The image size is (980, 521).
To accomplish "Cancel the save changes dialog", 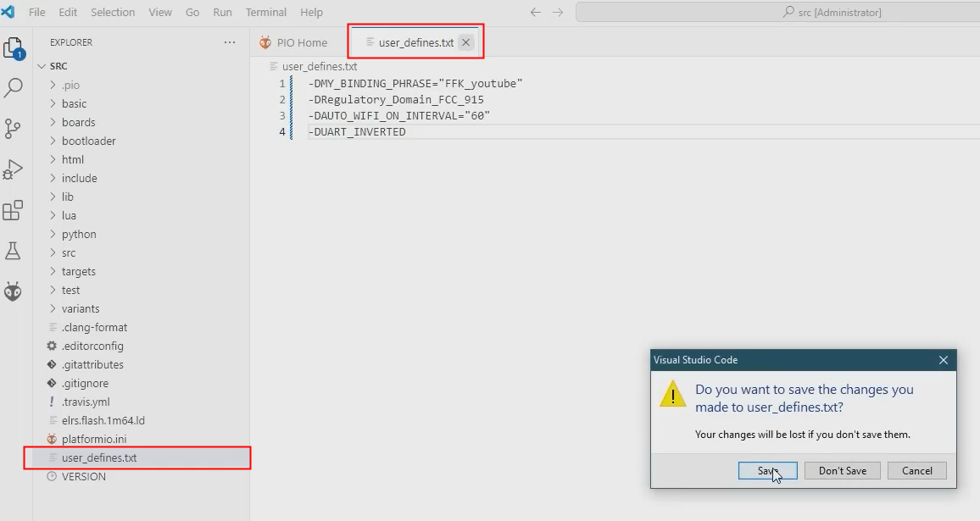I will (x=916, y=470).
